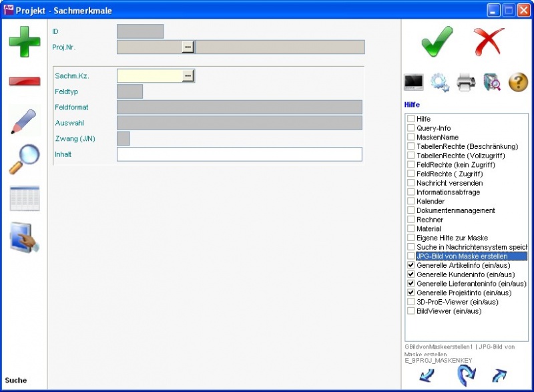
Task: Confirm with the green checkmark icon
Action: [x=437, y=41]
